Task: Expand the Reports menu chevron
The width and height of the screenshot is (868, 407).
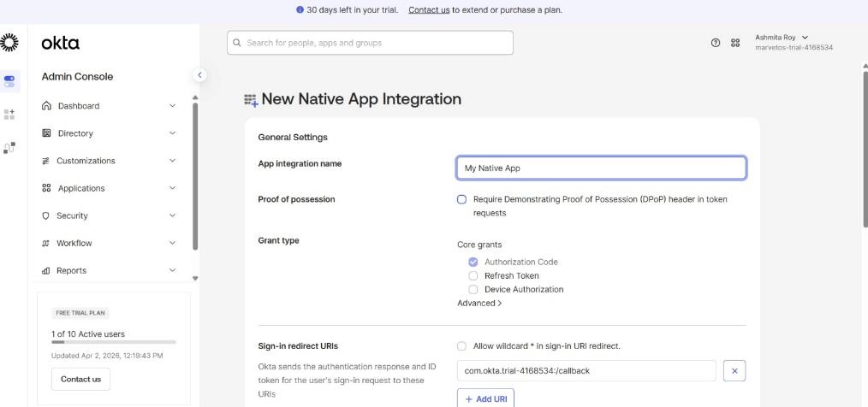Action: (x=172, y=270)
